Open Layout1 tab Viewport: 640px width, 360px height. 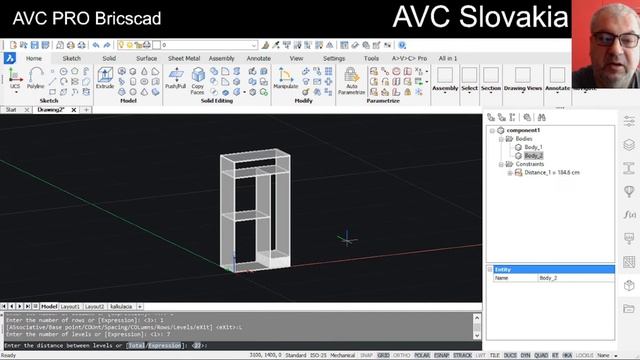(x=70, y=307)
